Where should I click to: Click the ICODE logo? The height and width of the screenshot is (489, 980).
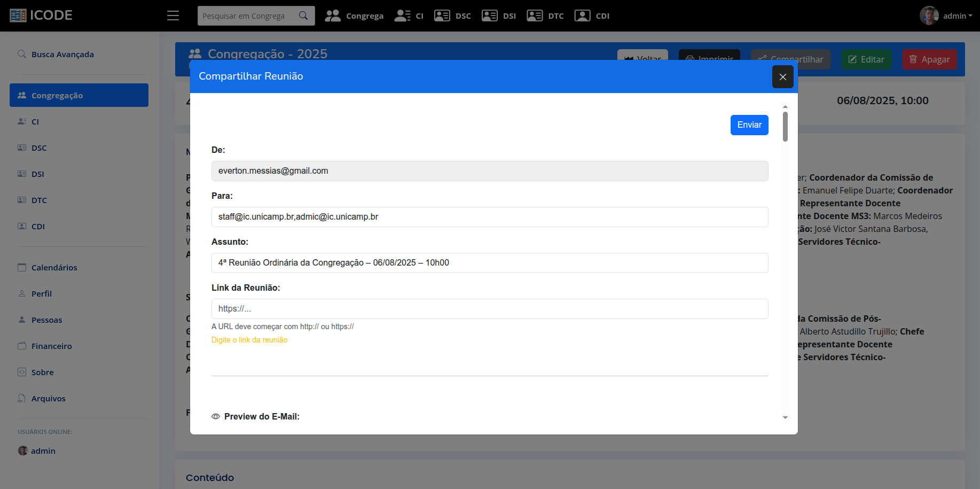tap(41, 15)
